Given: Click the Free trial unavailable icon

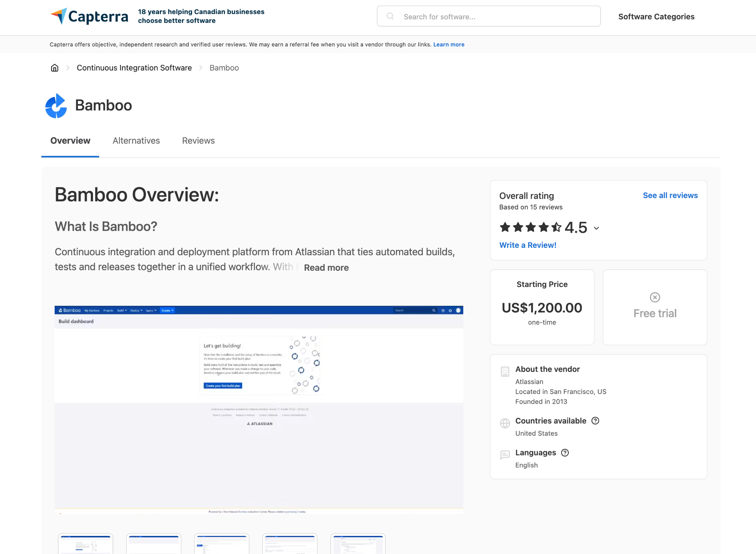Looking at the screenshot, I should (655, 297).
